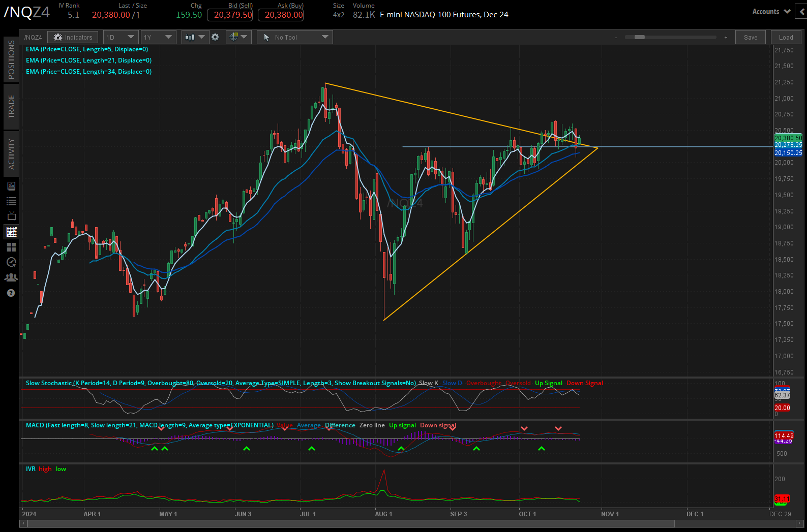Select the EMA Length=5 indicator label

tap(87, 49)
